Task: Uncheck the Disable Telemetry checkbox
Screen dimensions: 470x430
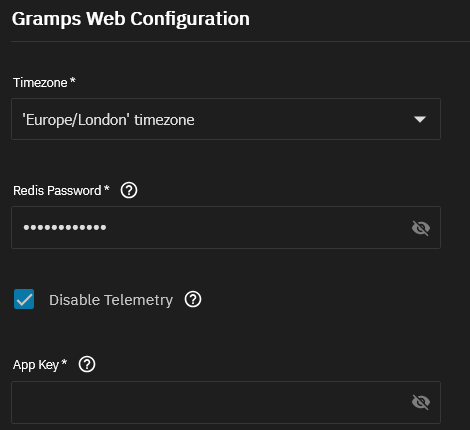Action: tap(24, 299)
